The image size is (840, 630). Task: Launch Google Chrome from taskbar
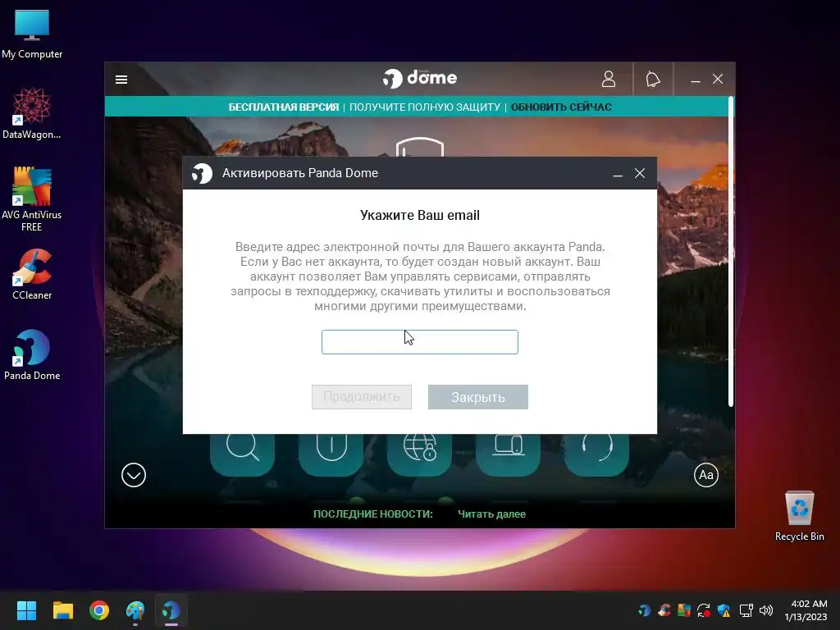pyautogui.click(x=99, y=610)
